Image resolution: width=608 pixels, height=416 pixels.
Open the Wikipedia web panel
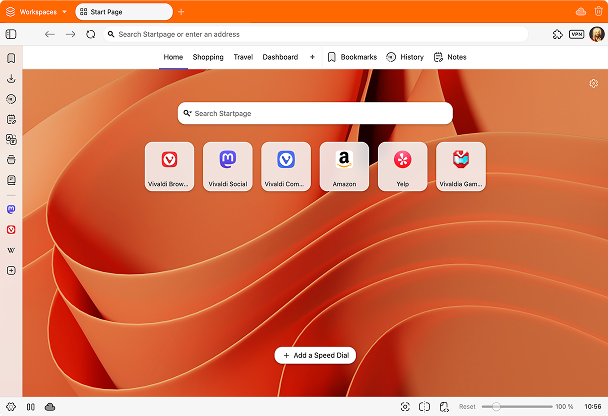(11, 250)
